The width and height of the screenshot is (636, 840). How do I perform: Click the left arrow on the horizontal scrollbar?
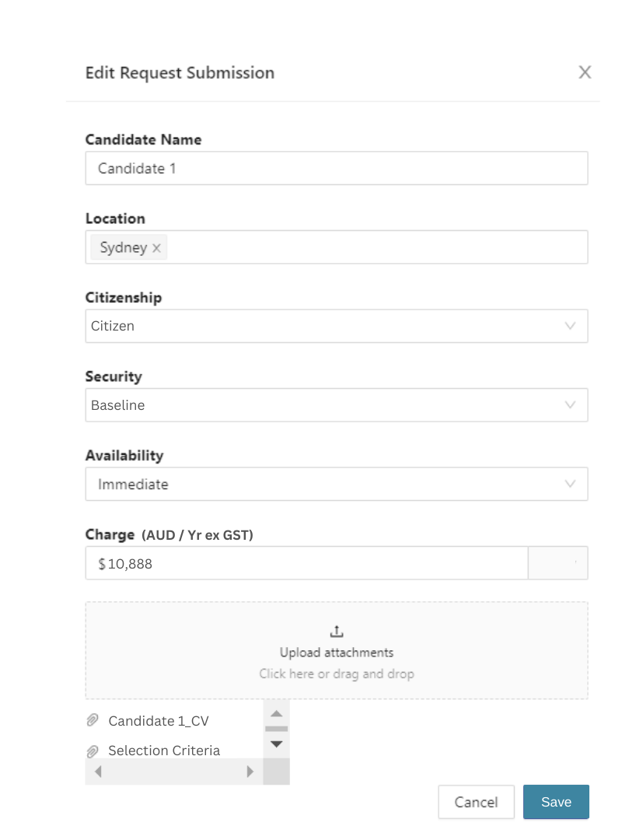coord(98,771)
